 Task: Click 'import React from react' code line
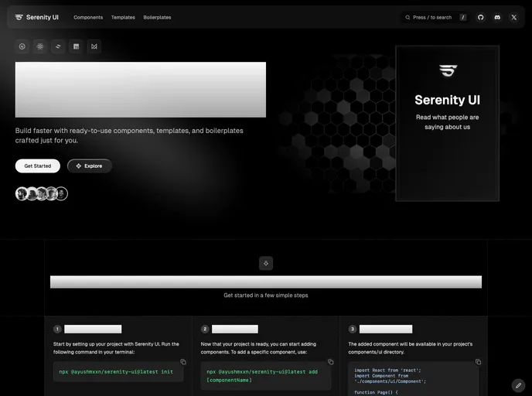(387, 370)
